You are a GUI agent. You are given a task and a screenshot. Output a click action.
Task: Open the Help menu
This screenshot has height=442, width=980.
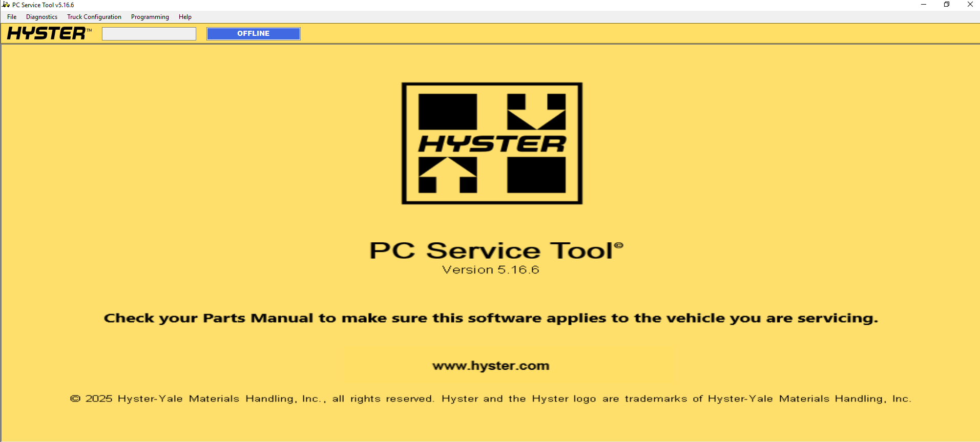pyautogui.click(x=185, y=17)
